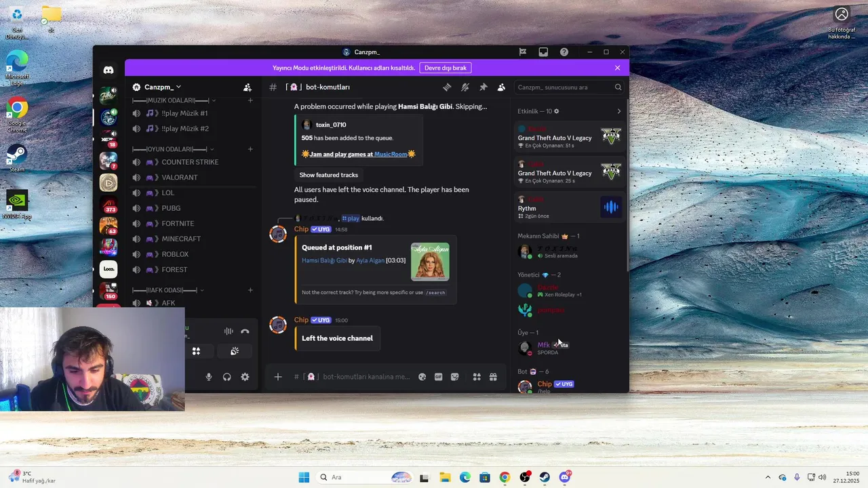Open notification settings bell in channel header
The width and height of the screenshot is (868, 488).
(465, 87)
